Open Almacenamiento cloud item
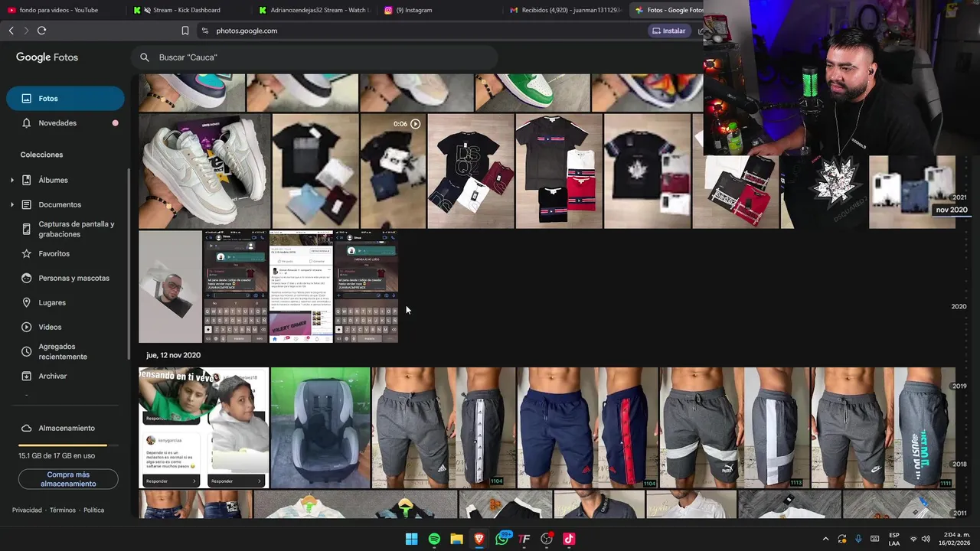The width and height of the screenshot is (980, 551). [67, 429]
